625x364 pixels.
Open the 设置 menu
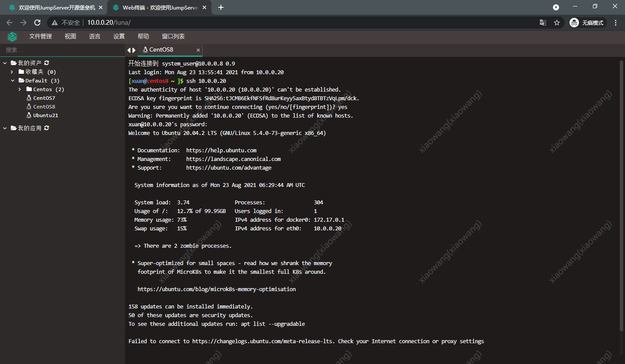119,36
